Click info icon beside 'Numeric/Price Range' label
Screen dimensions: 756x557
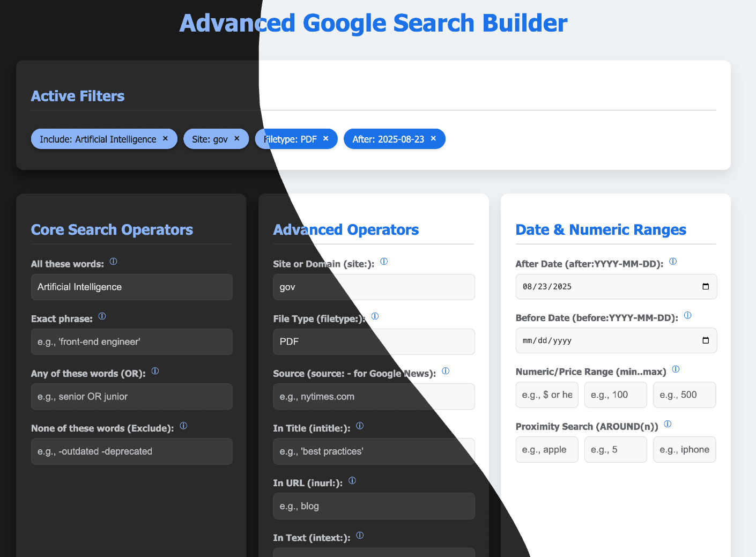tap(676, 369)
